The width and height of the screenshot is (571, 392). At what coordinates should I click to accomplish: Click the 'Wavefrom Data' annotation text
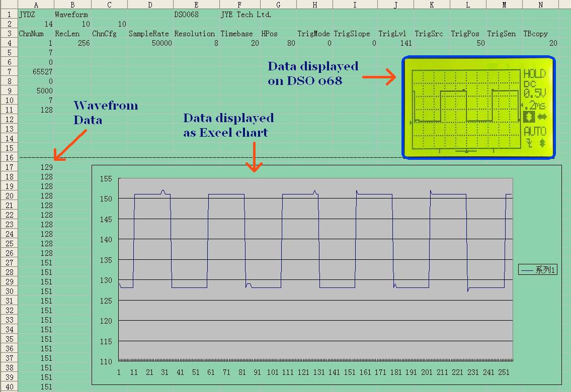point(106,113)
